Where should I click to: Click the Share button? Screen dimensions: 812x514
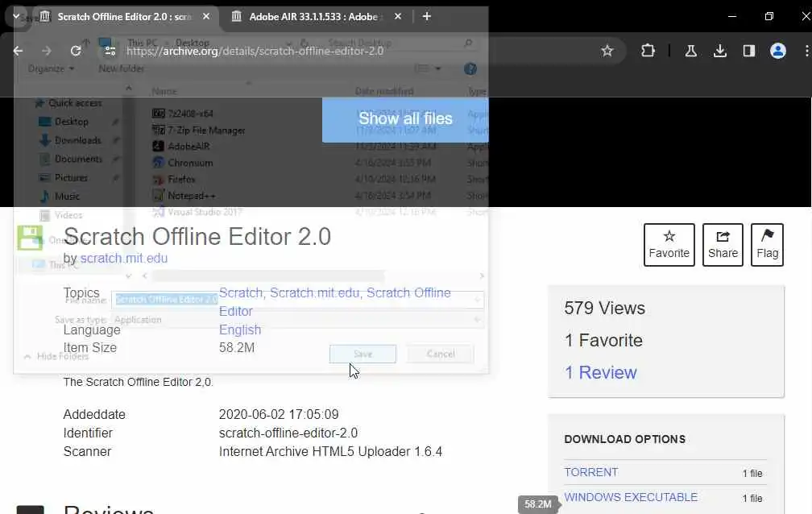723,245
